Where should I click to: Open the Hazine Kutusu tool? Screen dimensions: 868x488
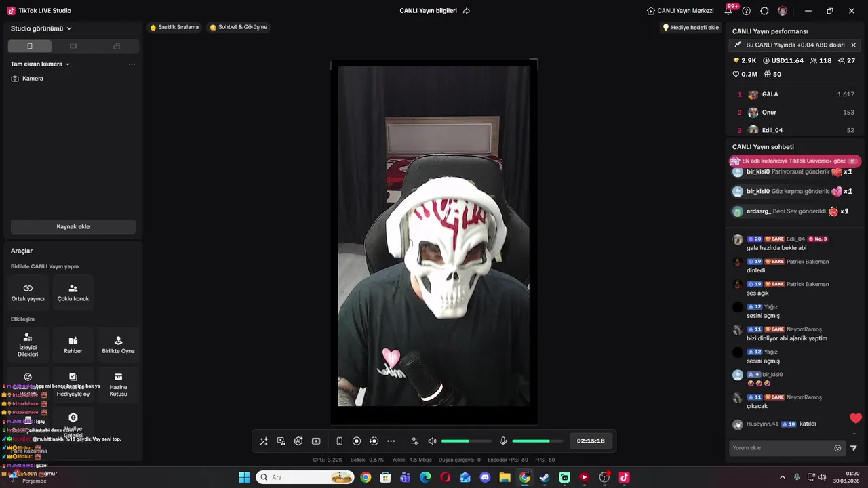point(118,385)
